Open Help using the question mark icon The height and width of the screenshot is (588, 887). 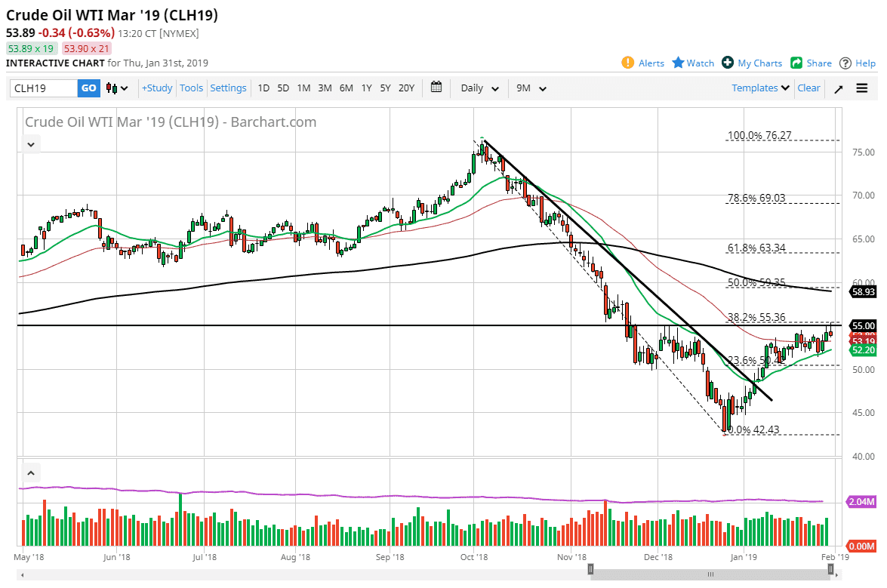tap(845, 63)
